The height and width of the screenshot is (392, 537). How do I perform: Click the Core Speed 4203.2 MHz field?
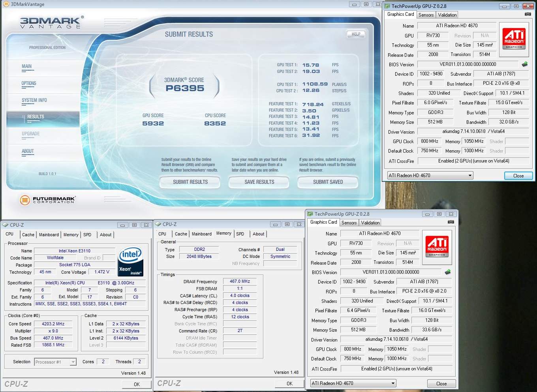coord(53,324)
